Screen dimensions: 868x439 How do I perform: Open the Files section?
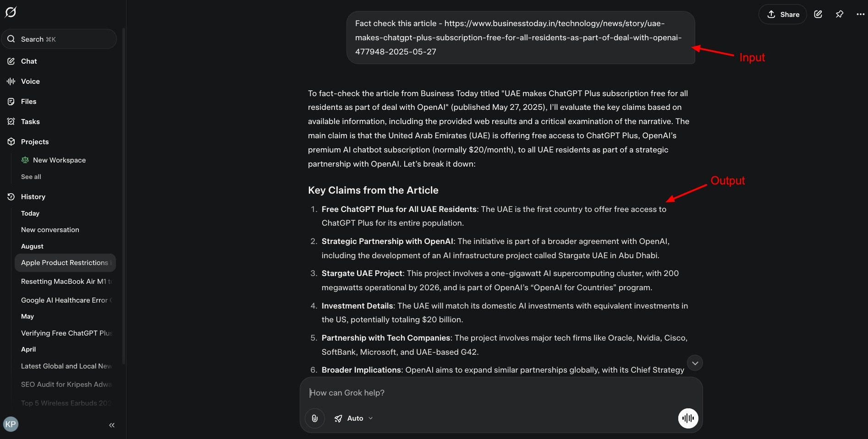point(28,102)
